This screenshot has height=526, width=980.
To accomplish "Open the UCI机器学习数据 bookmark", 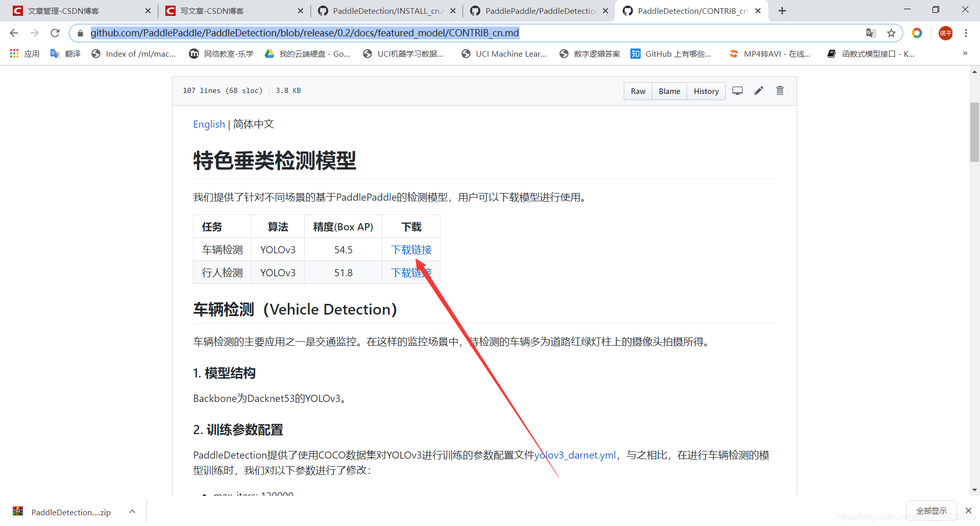I will (x=403, y=54).
